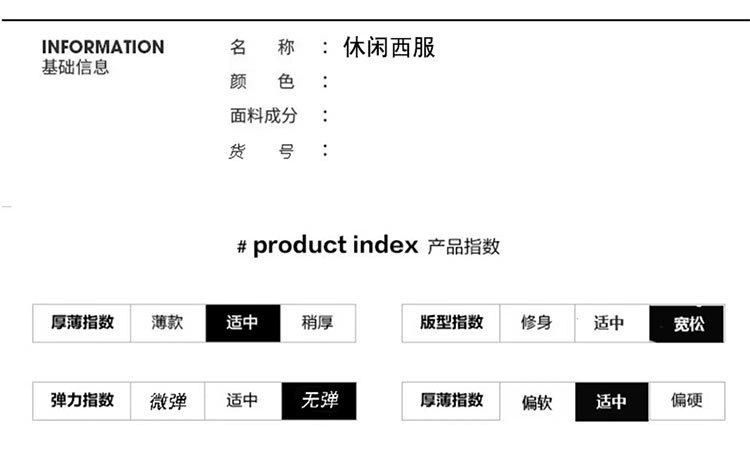Select 微弹 in the 弹力指数 row
The image size is (750, 462).
click(x=167, y=401)
